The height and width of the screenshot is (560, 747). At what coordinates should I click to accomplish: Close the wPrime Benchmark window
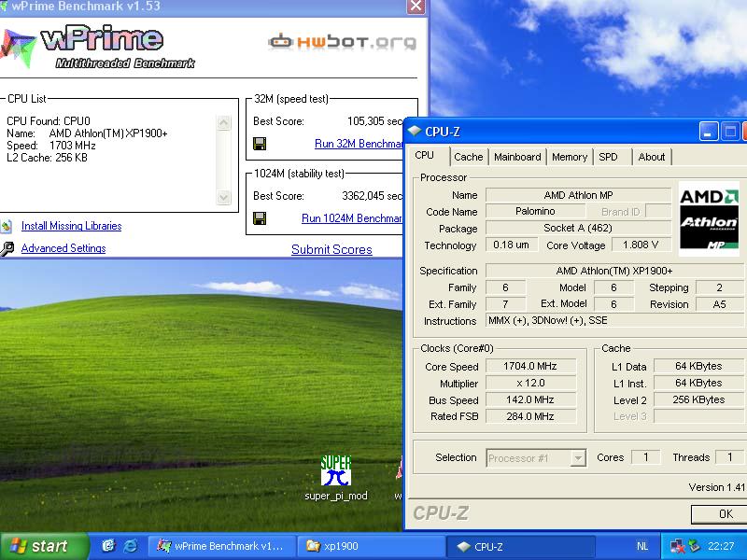tap(416, 7)
